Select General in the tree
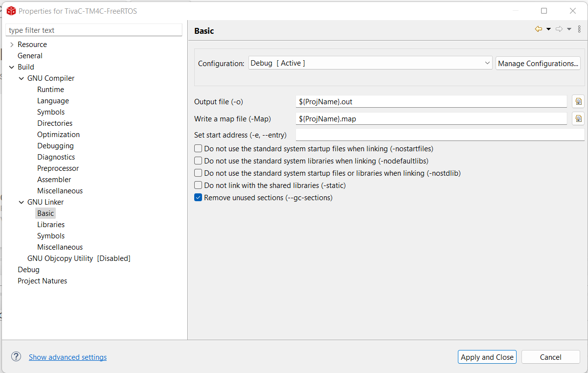This screenshot has height=373, width=588. [30, 56]
